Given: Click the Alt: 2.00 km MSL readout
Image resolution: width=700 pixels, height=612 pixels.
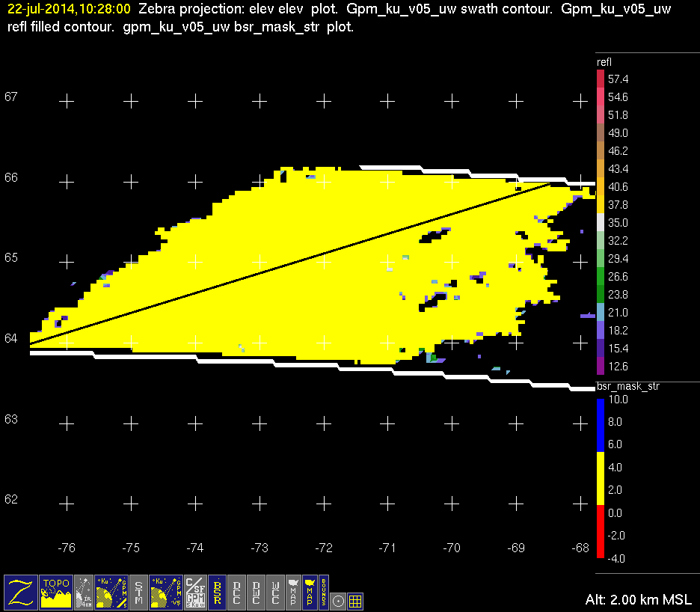Looking at the screenshot, I should click(639, 600).
